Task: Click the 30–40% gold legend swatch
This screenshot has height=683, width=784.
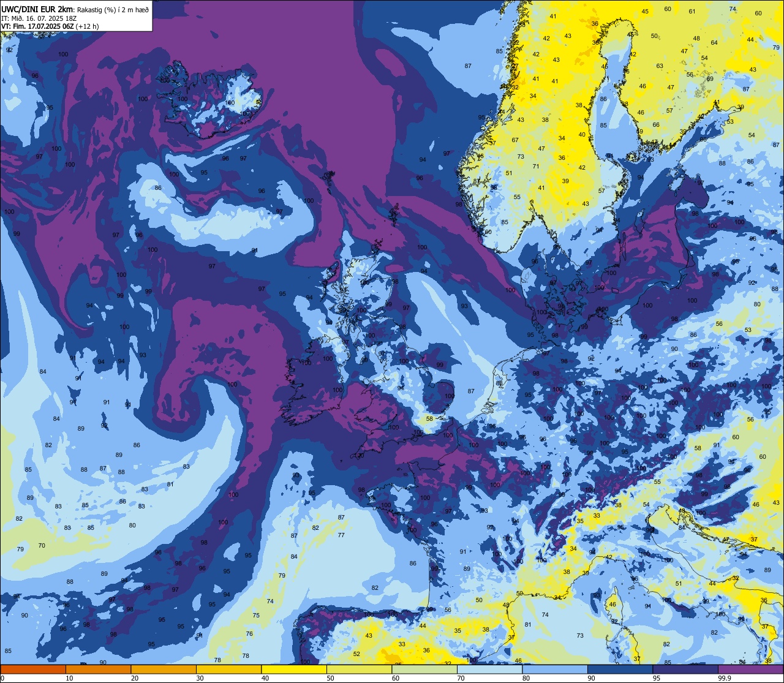Action: point(228,669)
